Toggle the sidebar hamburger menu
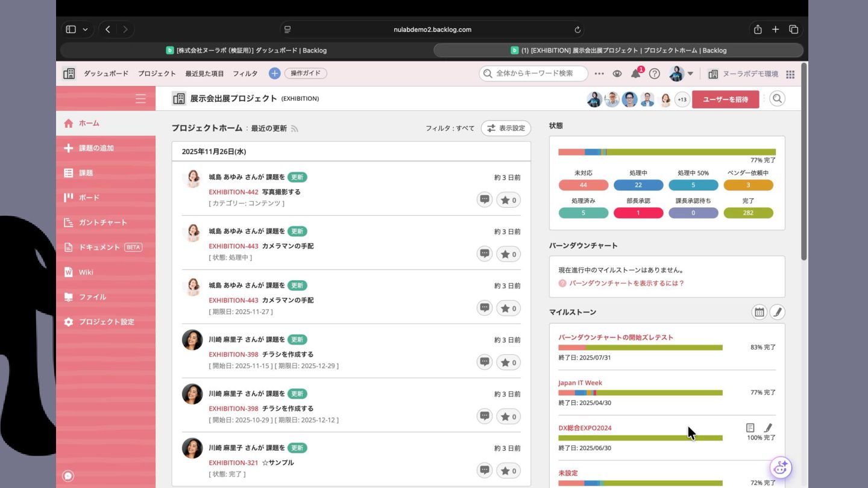Screen dimensions: 868x488 point(140,99)
